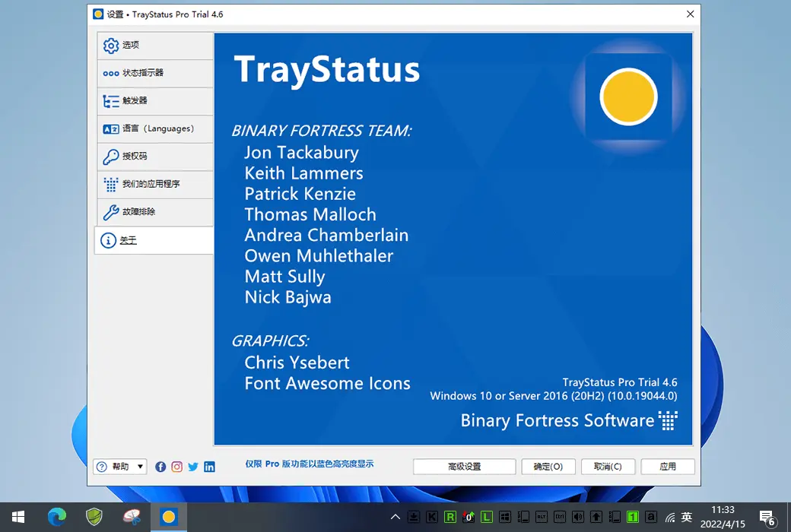This screenshot has width=791, height=532.
Task: Launch Microsoft Edge from taskbar
Action: (56, 517)
